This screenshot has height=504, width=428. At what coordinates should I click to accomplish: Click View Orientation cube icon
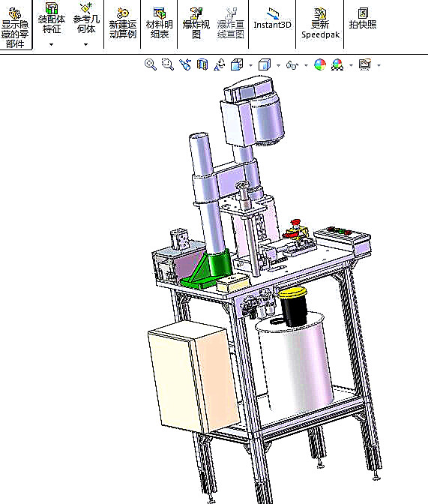237,64
